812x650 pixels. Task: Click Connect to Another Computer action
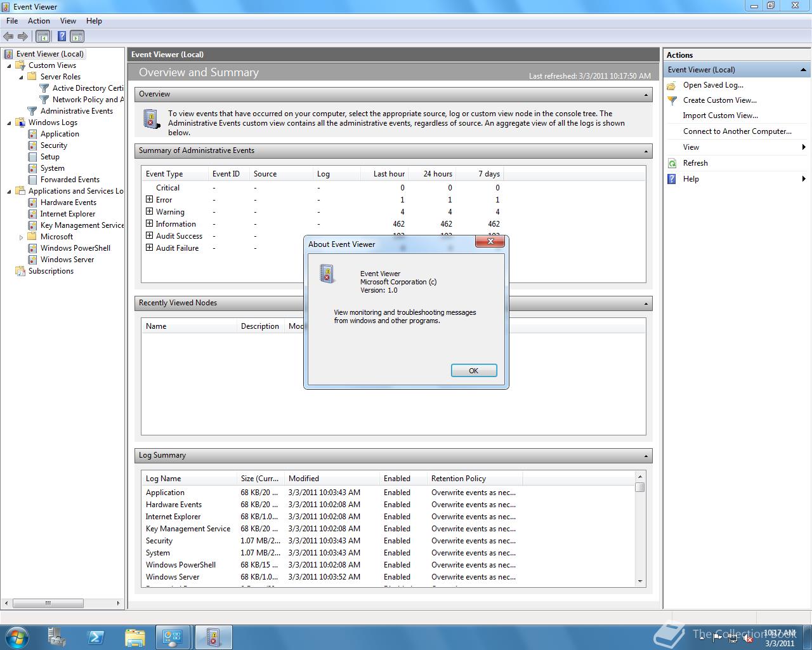click(x=737, y=131)
